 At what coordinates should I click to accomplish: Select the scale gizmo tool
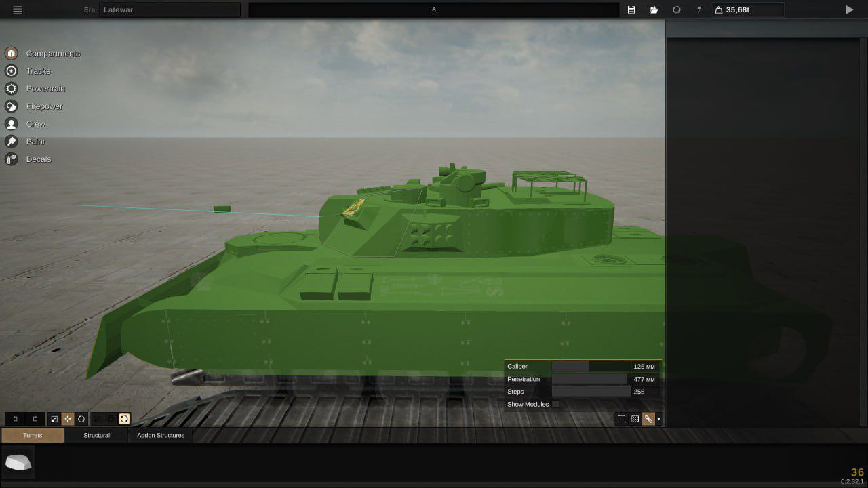coord(54,419)
